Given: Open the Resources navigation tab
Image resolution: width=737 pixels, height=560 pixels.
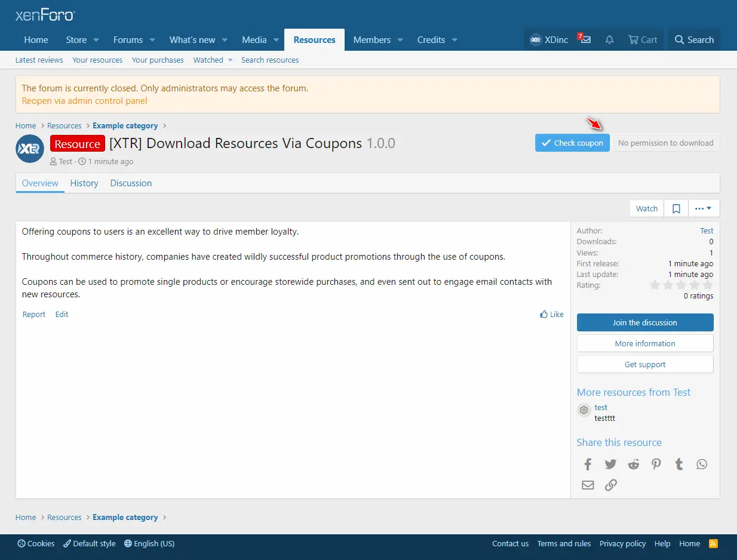Looking at the screenshot, I should point(314,40).
